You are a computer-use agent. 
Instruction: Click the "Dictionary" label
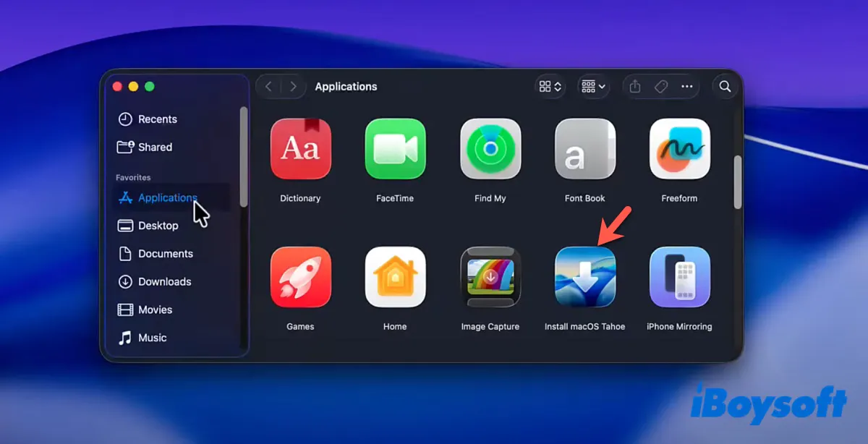(300, 198)
